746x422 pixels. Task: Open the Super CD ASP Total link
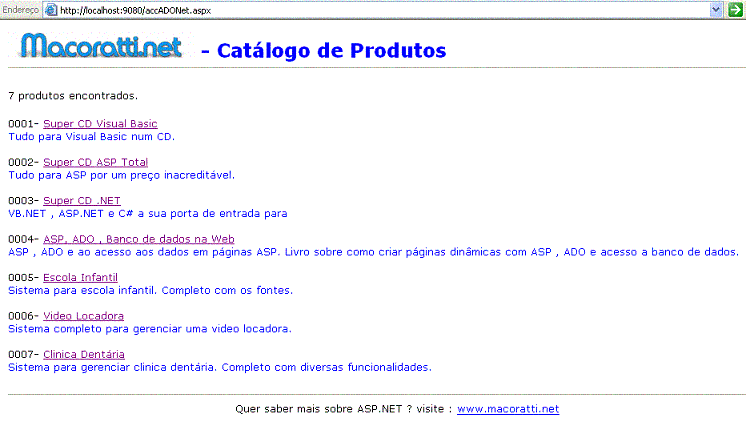(x=96, y=162)
